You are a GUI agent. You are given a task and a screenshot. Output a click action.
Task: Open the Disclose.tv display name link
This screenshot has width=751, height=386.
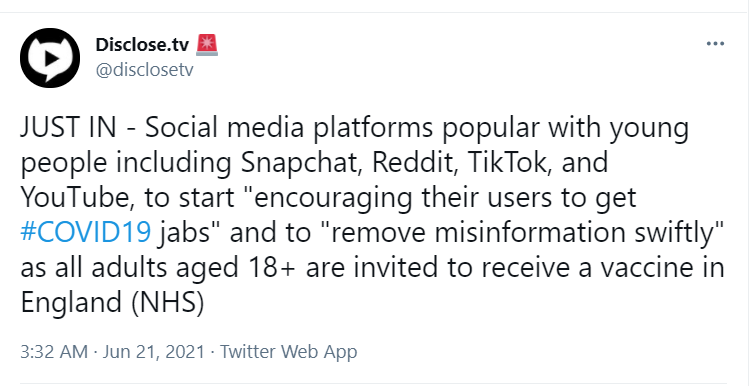[144, 45]
